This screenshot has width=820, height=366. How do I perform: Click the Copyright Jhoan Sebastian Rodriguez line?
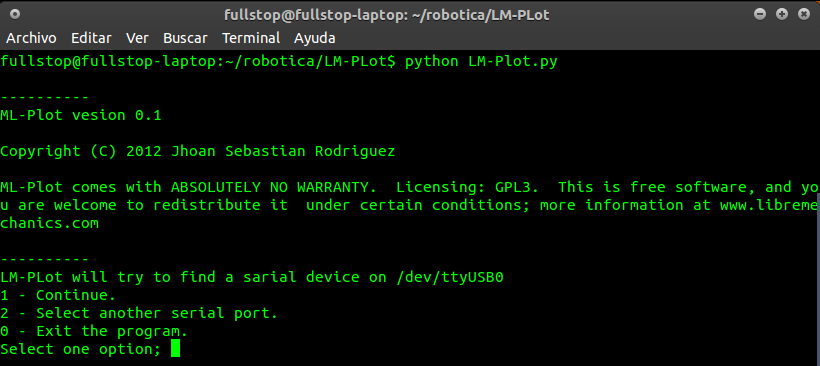click(x=198, y=152)
